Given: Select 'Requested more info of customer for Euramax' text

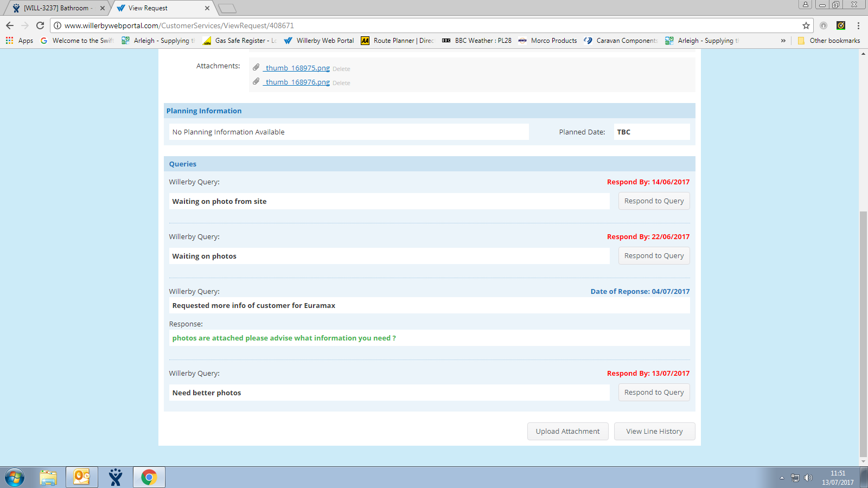Looking at the screenshot, I should pyautogui.click(x=254, y=306).
